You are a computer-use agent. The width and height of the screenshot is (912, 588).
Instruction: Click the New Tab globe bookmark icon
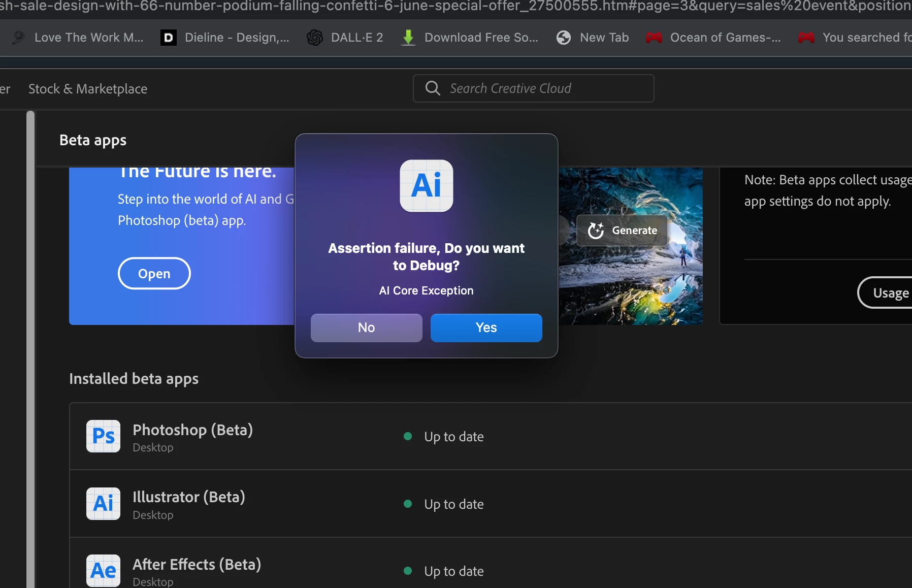564,38
